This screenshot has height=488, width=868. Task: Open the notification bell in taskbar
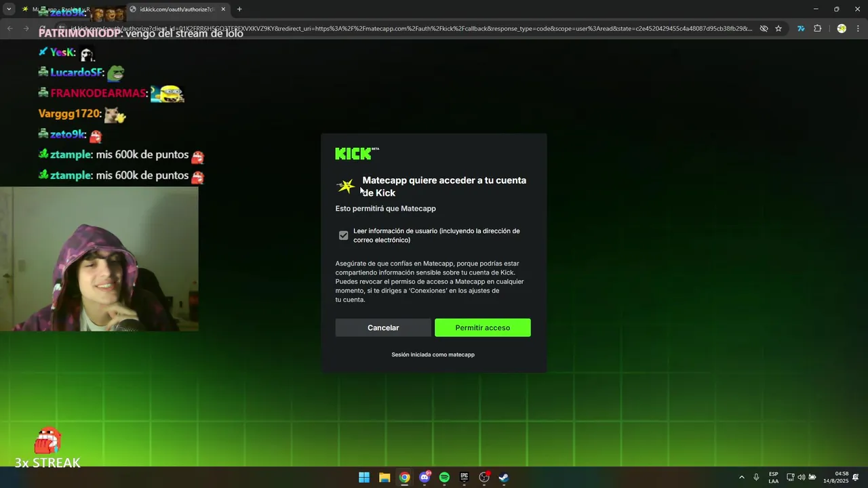point(856,477)
